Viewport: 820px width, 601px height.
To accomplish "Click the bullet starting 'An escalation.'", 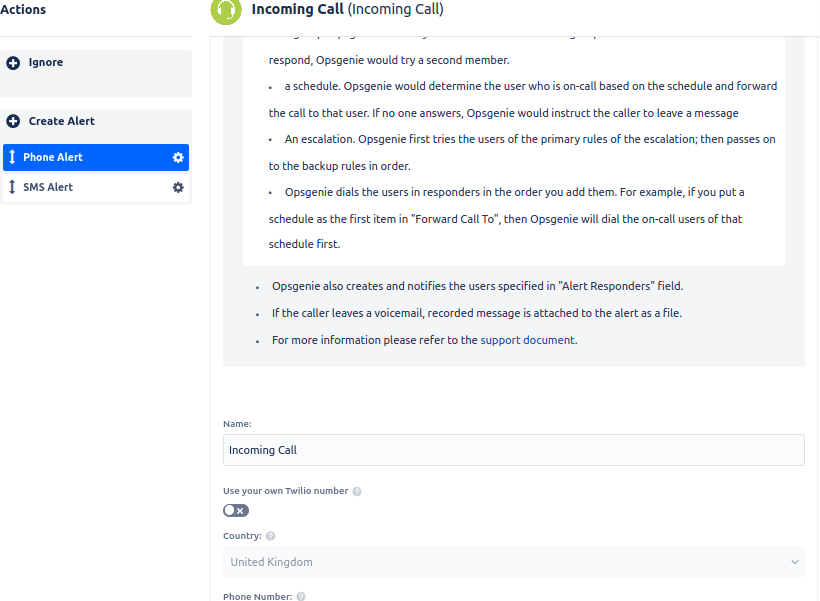I will [x=522, y=153].
